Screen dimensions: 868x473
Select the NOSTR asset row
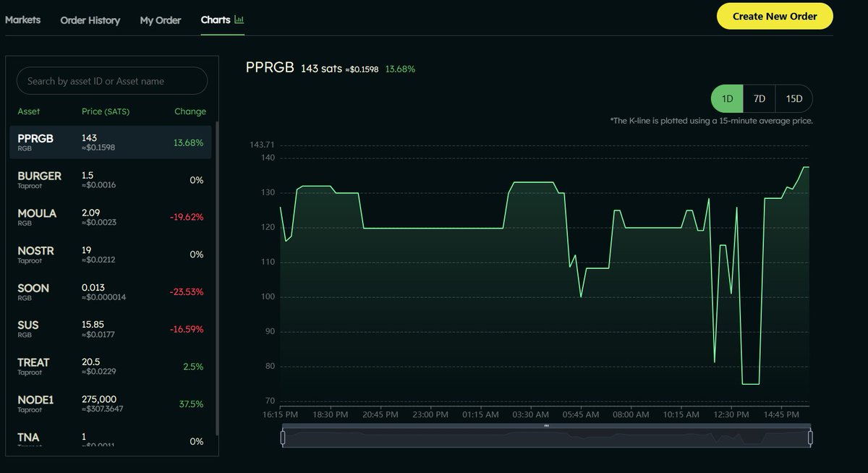pos(111,255)
